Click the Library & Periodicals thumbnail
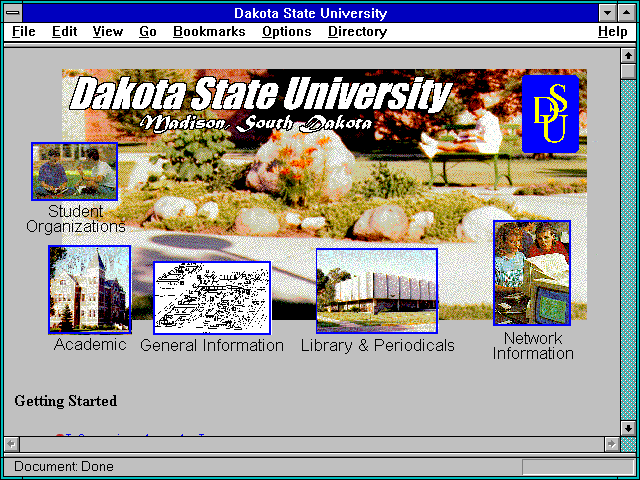This screenshot has width=640, height=480. point(377,291)
